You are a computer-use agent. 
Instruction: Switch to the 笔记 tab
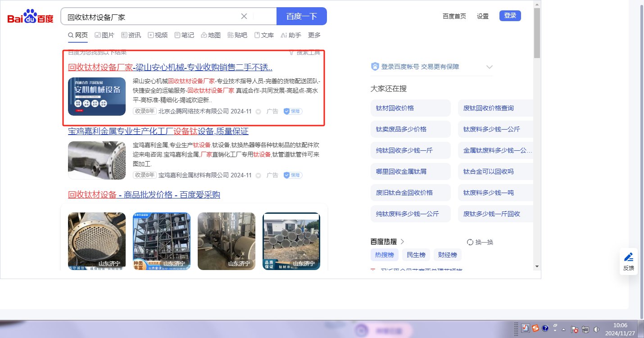pyautogui.click(x=184, y=35)
